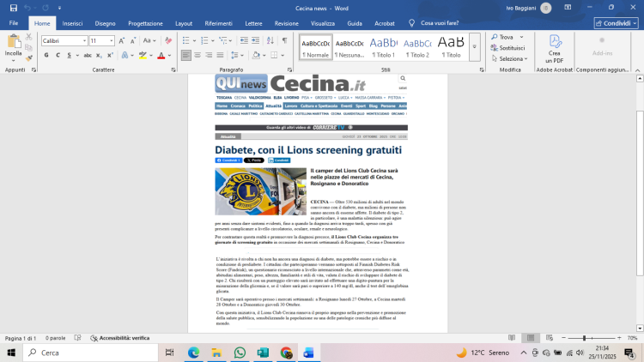644x362 pixels.
Task: Toggle superscript x² formatting
Action: pyautogui.click(x=110, y=55)
